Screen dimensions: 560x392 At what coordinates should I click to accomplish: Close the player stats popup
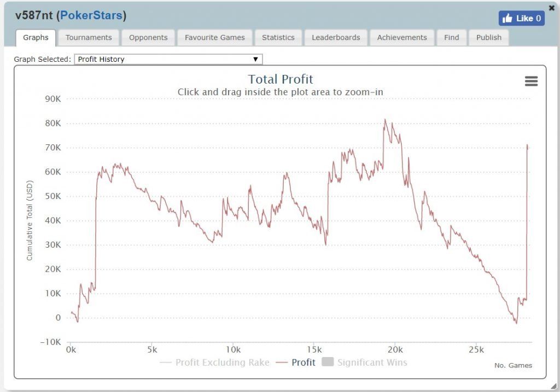point(551,8)
